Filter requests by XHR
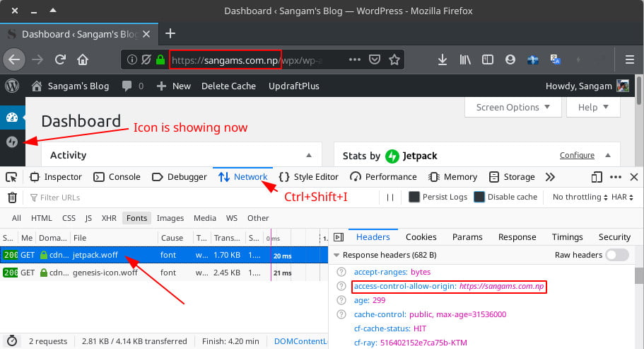Image resolution: width=644 pixels, height=349 pixels. coord(109,218)
